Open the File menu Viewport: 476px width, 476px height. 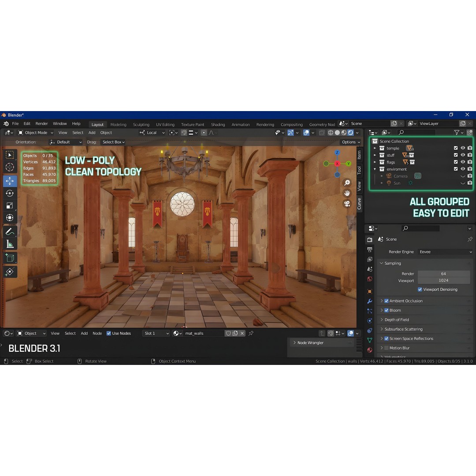15,123
